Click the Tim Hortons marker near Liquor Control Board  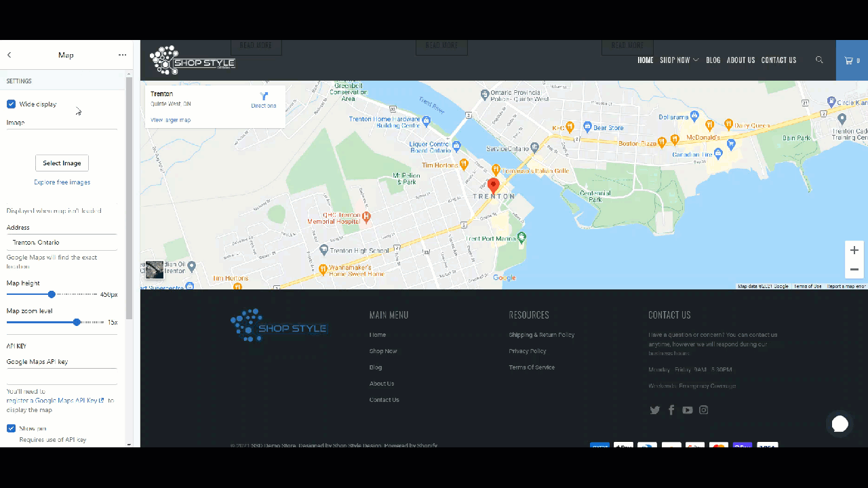(x=464, y=164)
